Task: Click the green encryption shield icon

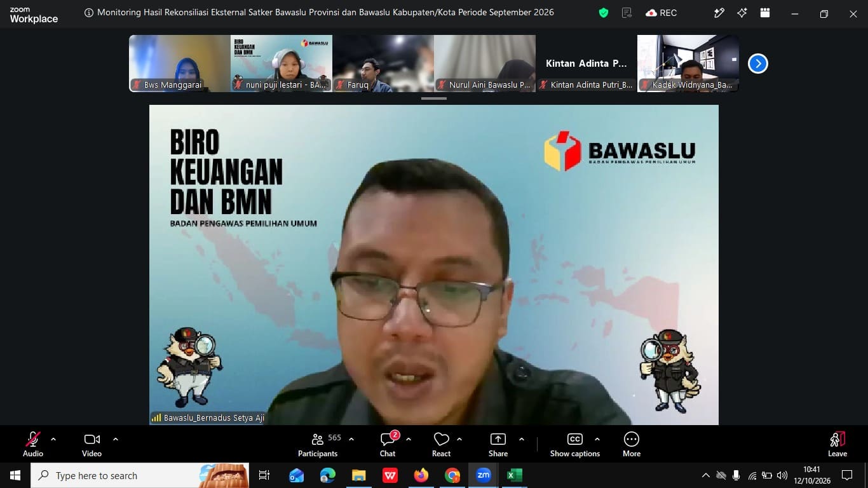Action: coord(604,13)
